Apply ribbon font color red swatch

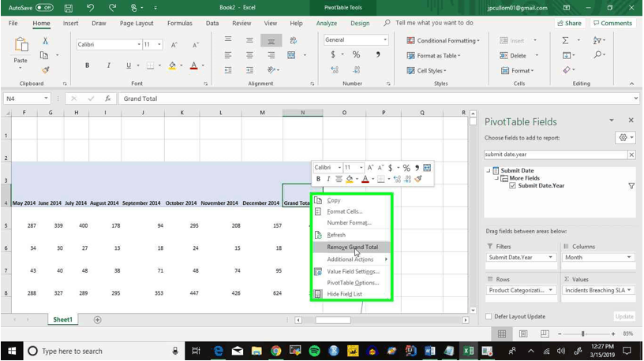point(194,65)
